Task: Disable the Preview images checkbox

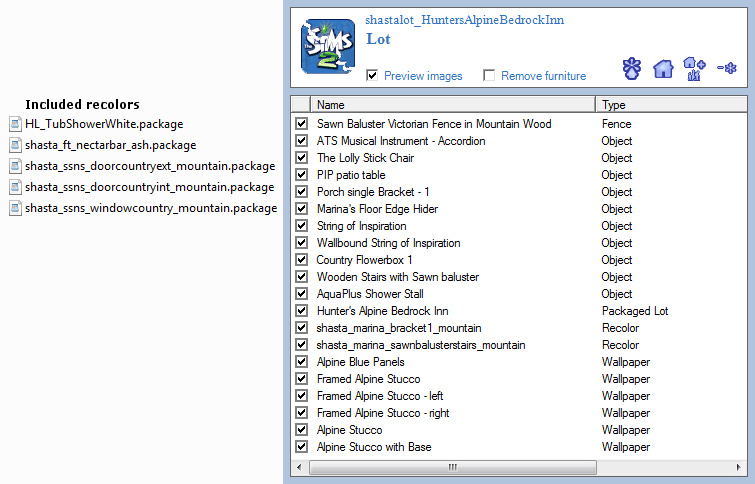Action: tap(373, 76)
